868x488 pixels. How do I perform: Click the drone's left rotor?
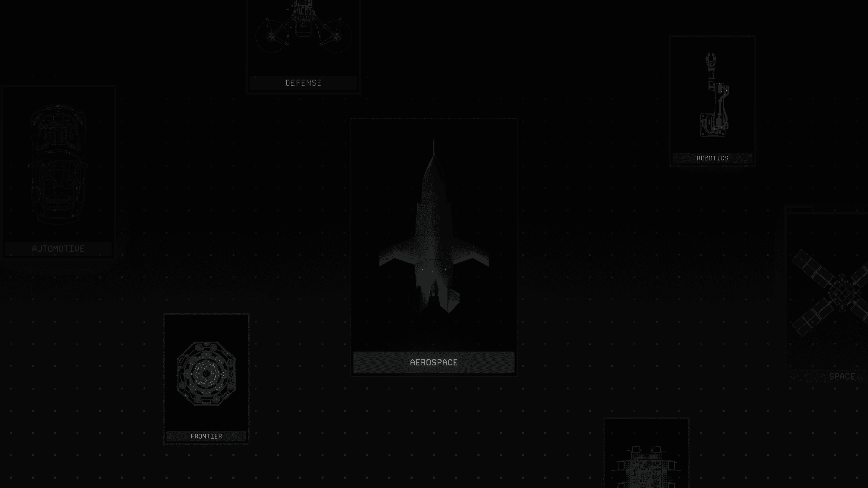[x=271, y=36]
